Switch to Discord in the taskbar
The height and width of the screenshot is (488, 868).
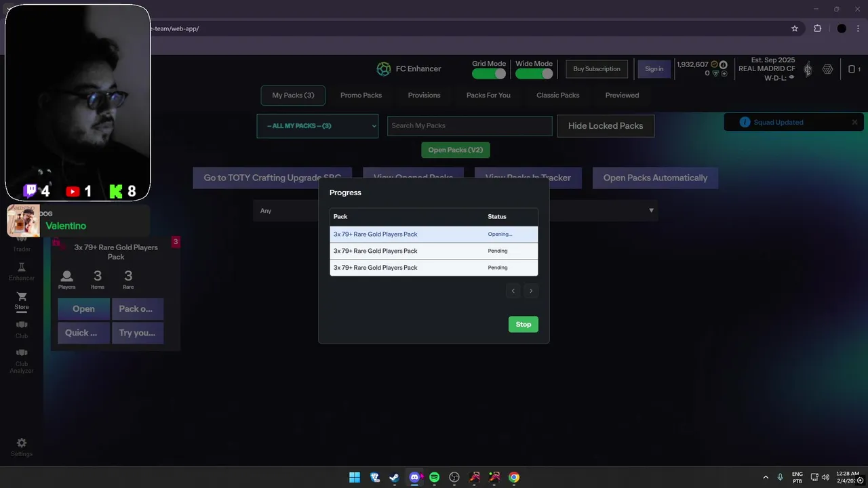(414, 477)
